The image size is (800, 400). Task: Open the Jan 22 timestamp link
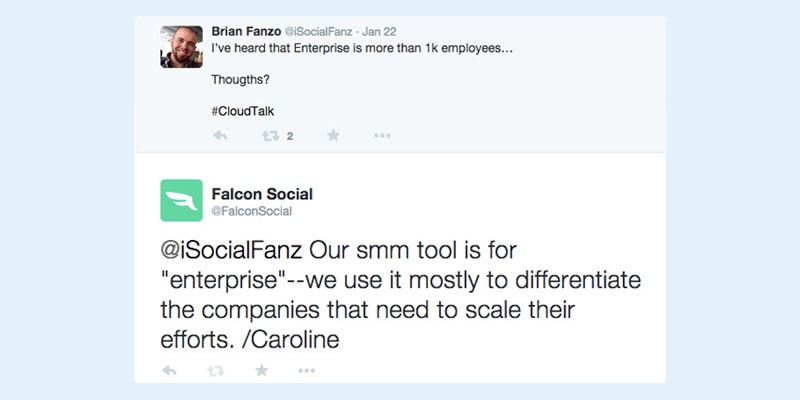[380, 32]
